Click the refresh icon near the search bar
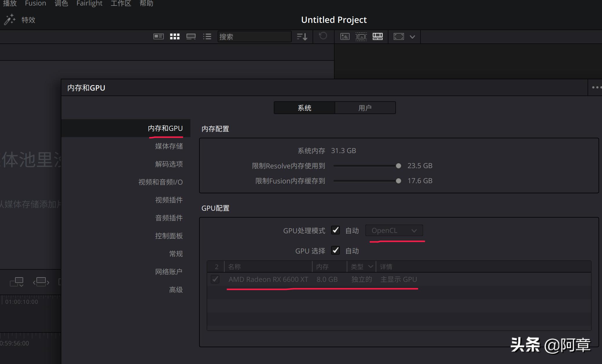This screenshot has height=364, width=602. tap(323, 36)
